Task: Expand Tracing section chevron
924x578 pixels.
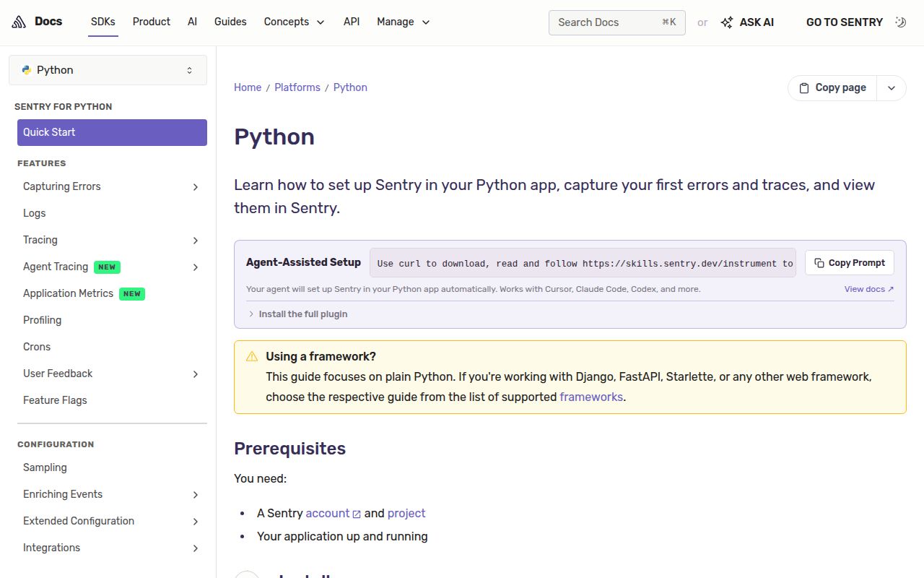Action: (196, 241)
